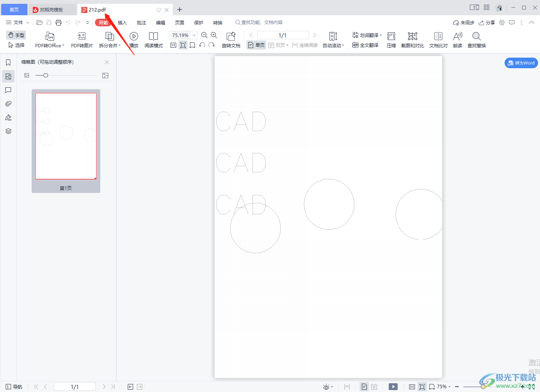
Task: Select the Hand tool (手型)
Action: tap(16, 35)
